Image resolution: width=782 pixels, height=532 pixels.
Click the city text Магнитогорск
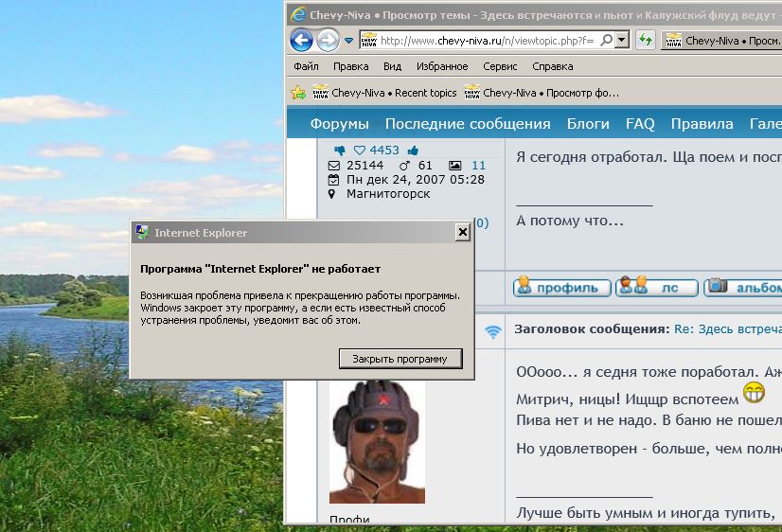tap(388, 194)
